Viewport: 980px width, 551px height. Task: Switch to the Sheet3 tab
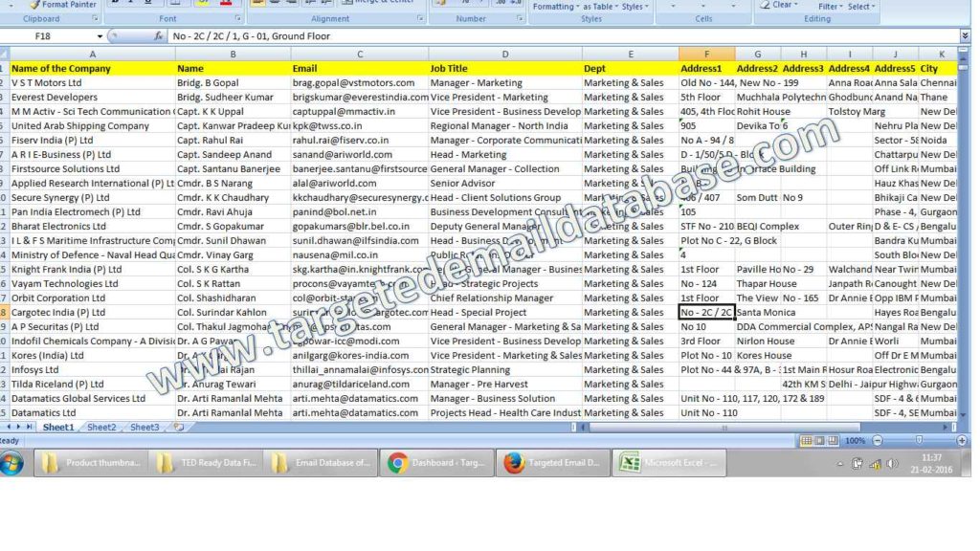(x=145, y=428)
